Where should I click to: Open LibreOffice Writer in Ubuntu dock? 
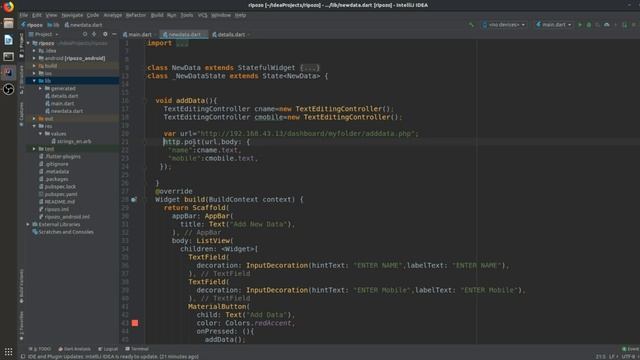coord(8,40)
